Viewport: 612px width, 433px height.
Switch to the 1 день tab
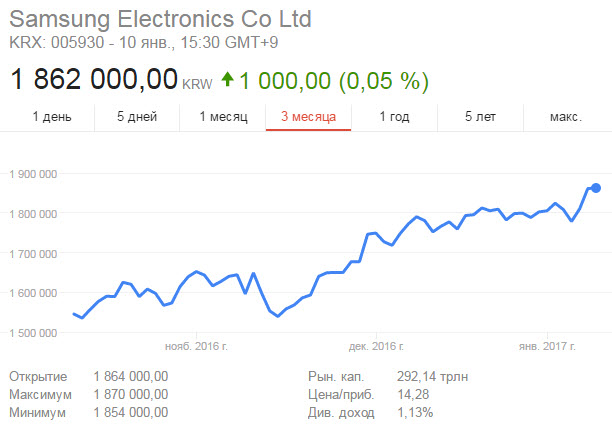click(52, 117)
